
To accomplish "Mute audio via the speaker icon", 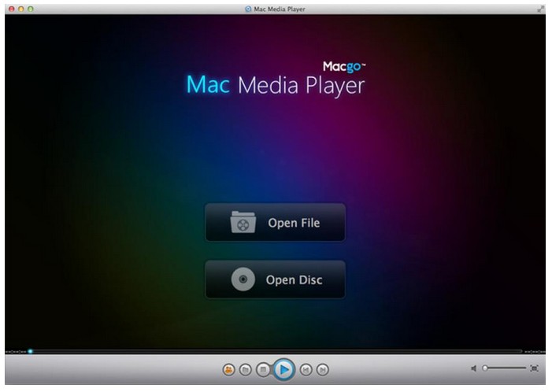I will (x=474, y=368).
